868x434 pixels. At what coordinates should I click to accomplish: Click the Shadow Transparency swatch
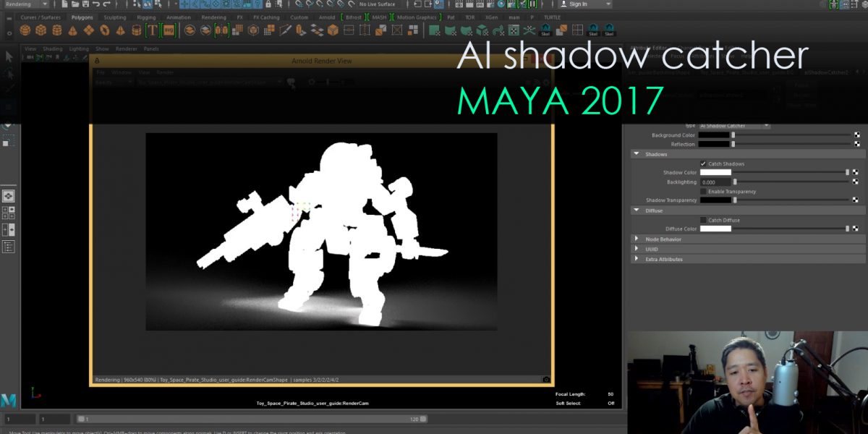tap(715, 200)
